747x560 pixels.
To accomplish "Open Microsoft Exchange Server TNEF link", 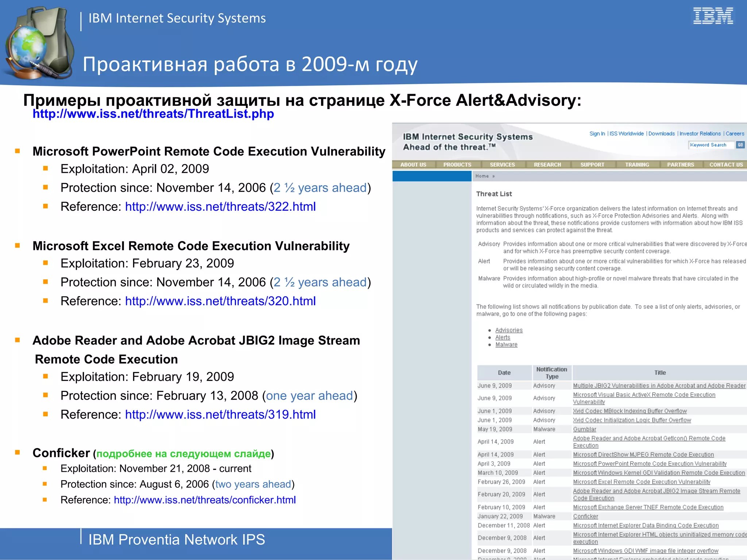I will tap(648, 507).
